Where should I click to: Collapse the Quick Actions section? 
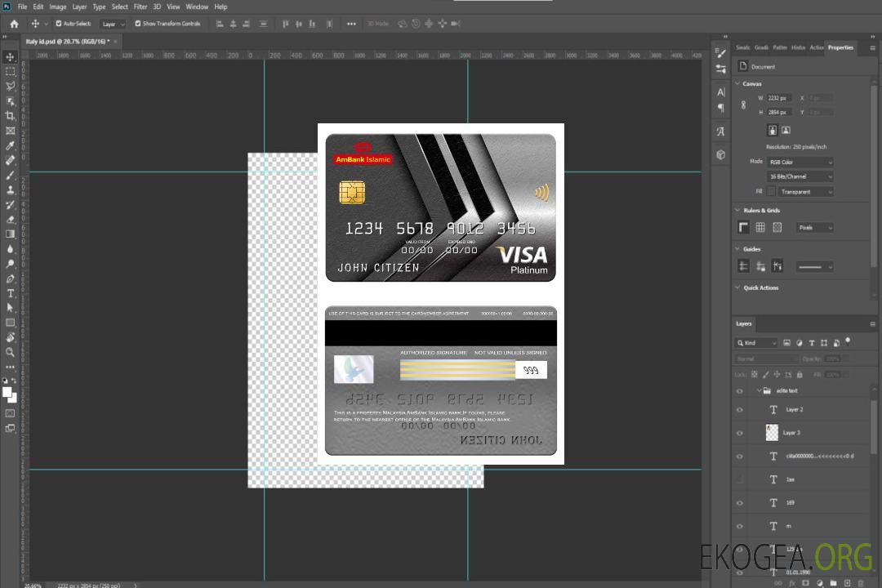[738, 287]
